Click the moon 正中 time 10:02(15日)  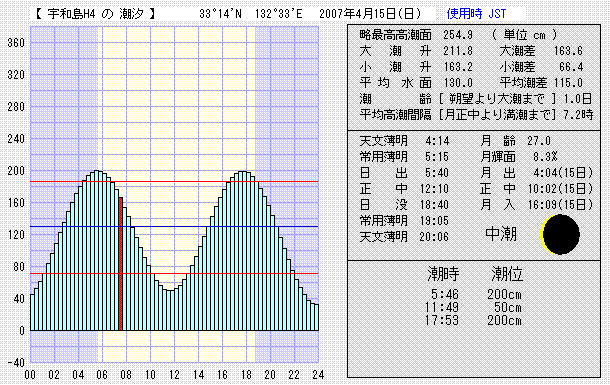[560, 189]
